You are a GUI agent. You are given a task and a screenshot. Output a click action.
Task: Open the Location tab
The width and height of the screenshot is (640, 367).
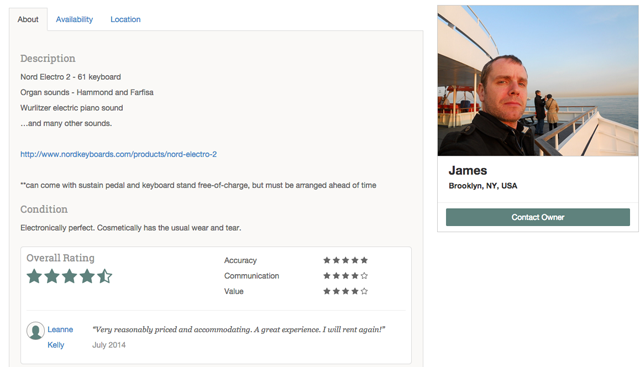click(125, 19)
